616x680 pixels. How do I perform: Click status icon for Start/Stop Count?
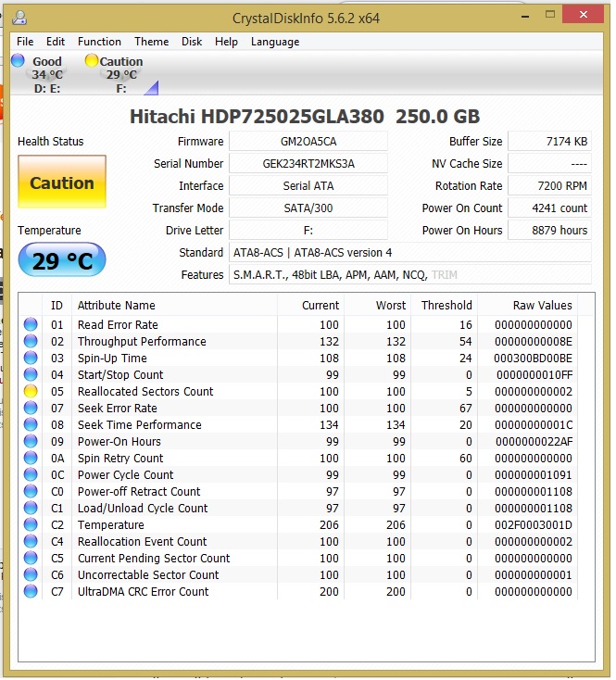coord(31,374)
